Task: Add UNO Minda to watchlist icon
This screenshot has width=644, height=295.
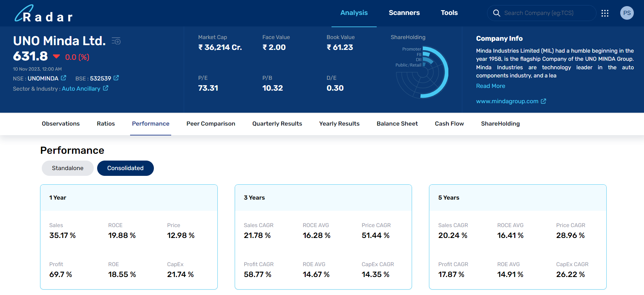Action: click(x=116, y=41)
